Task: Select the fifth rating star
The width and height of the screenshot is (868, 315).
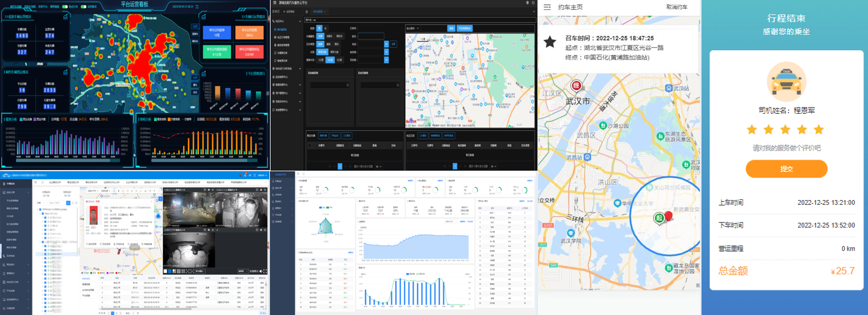Action: pos(818,129)
